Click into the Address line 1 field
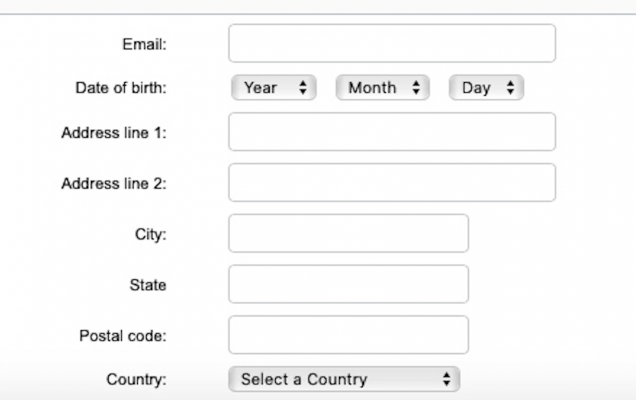The width and height of the screenshot is (636, 400). [x=391, y=132]
